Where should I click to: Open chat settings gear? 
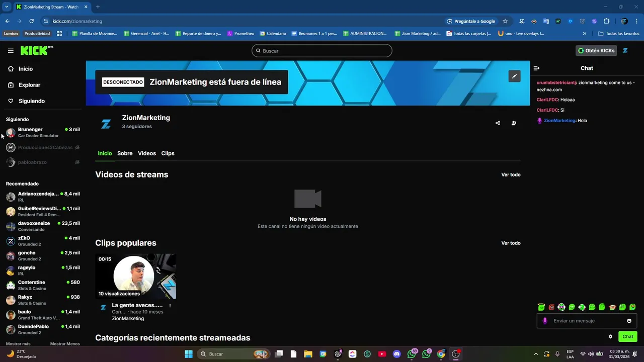610,337
